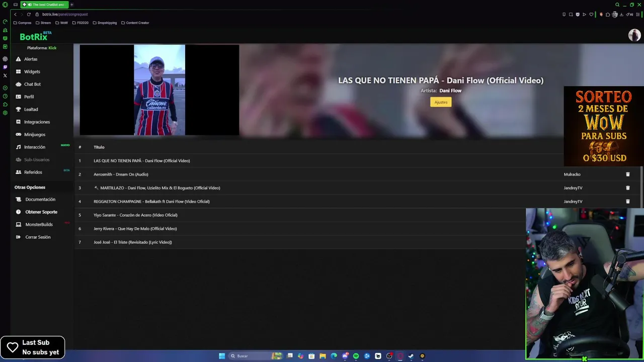Click Obtener Soporte link
This screenshot has width=644, height=362.
coord(41,212)
